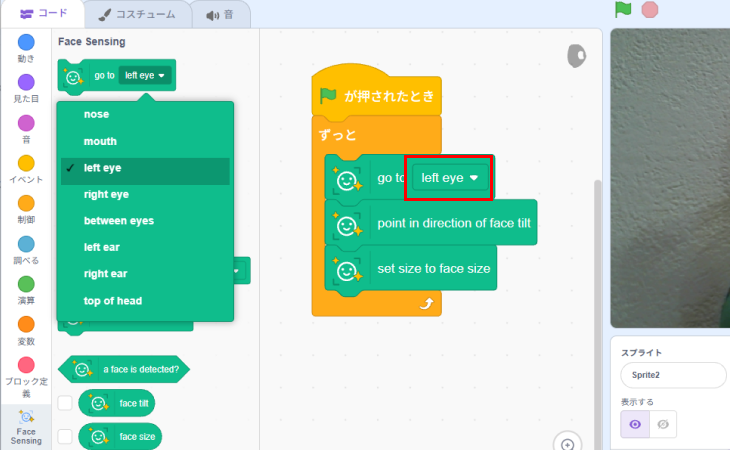Click the Sprite2 name field
730x450 pixels.
coord(672,375)
